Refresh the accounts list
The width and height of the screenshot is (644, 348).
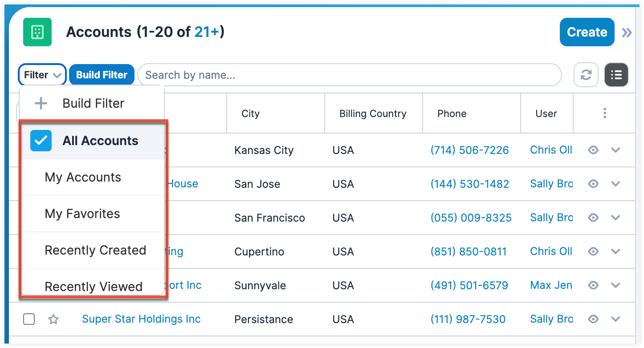coord(586,75)
